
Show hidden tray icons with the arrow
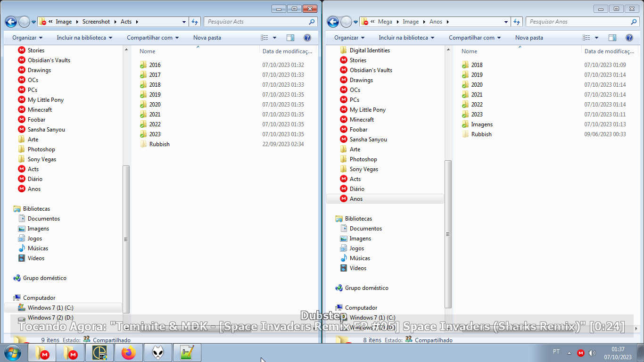point(569,353)
